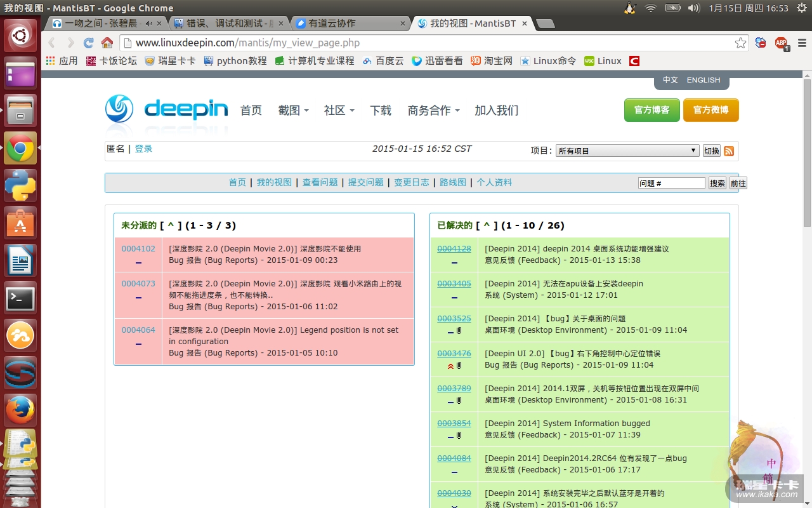
Task: Click the green 官方博客 button
Action: 652,110
